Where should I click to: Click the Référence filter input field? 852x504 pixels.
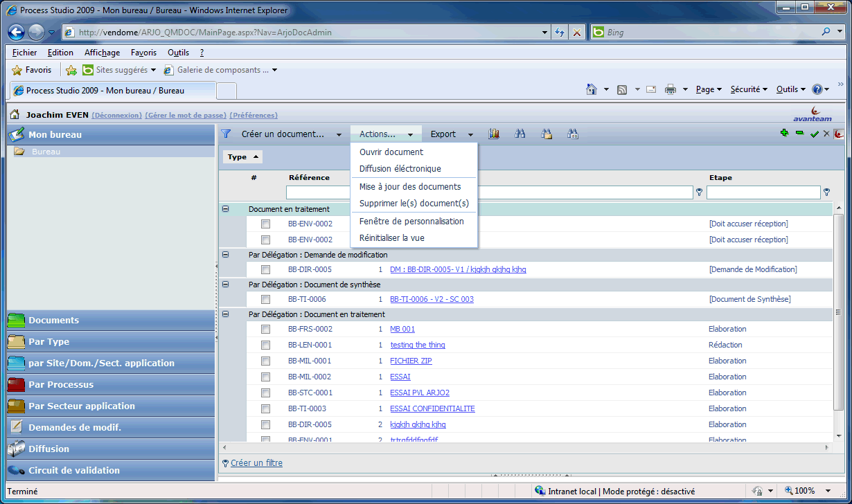point(319,192)
